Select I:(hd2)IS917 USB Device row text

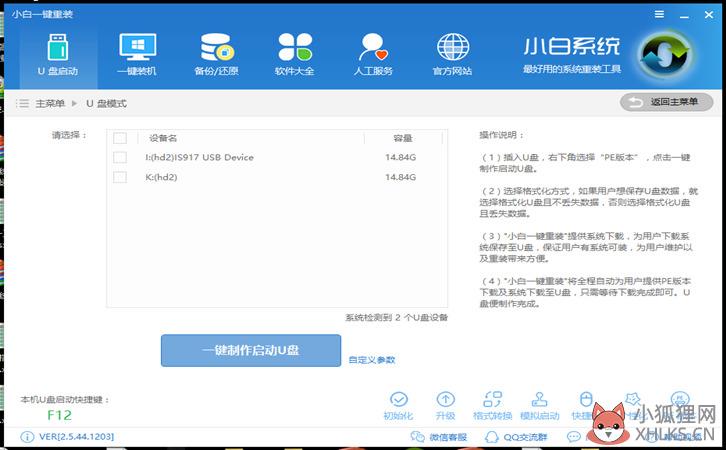200,157
